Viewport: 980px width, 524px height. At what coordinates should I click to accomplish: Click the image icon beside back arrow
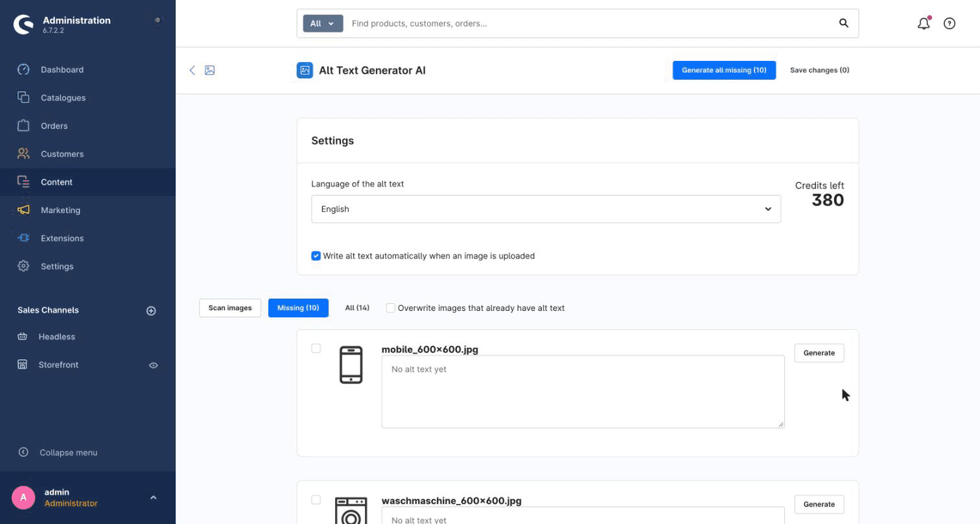(x=210, y=70)
